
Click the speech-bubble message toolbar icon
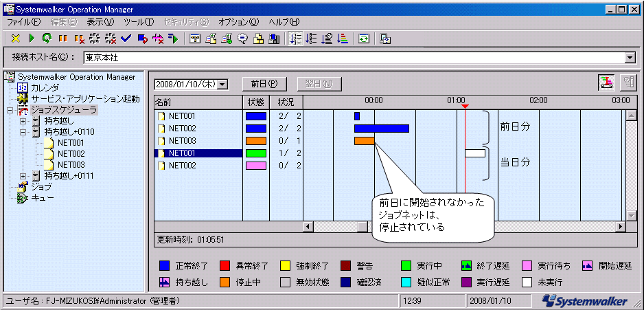242,38
